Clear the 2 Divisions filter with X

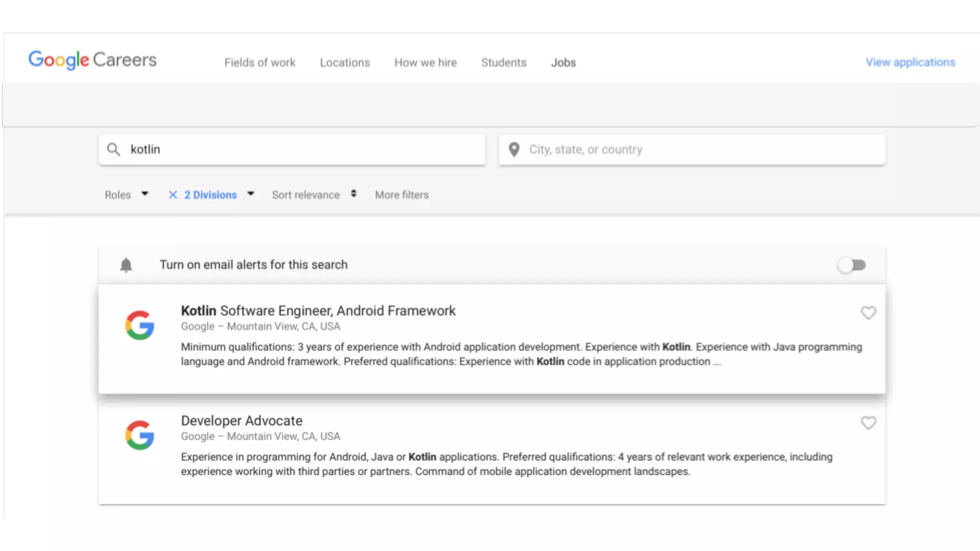(x=173, y=195)
